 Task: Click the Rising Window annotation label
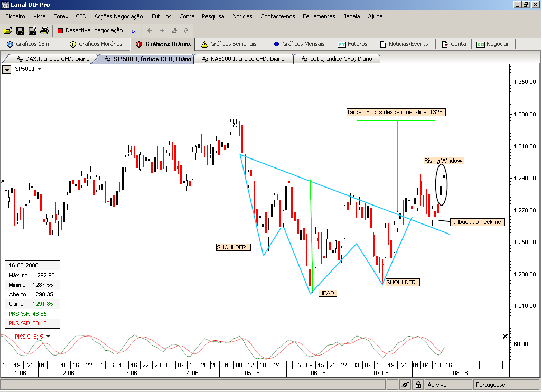point(444,161)
